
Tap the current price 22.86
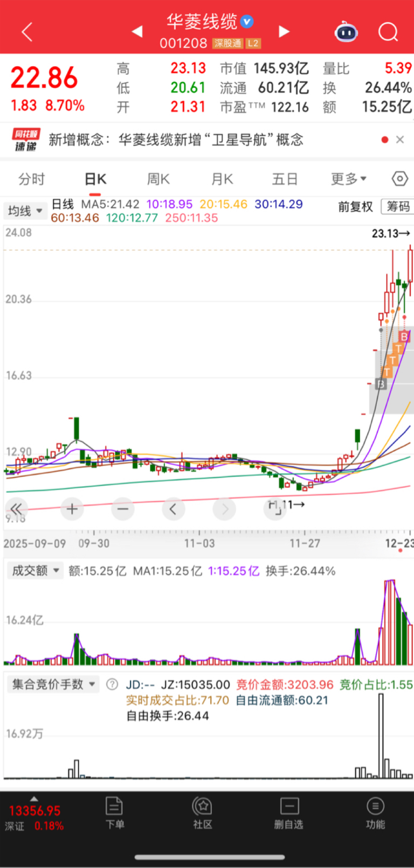pos(44,78)
